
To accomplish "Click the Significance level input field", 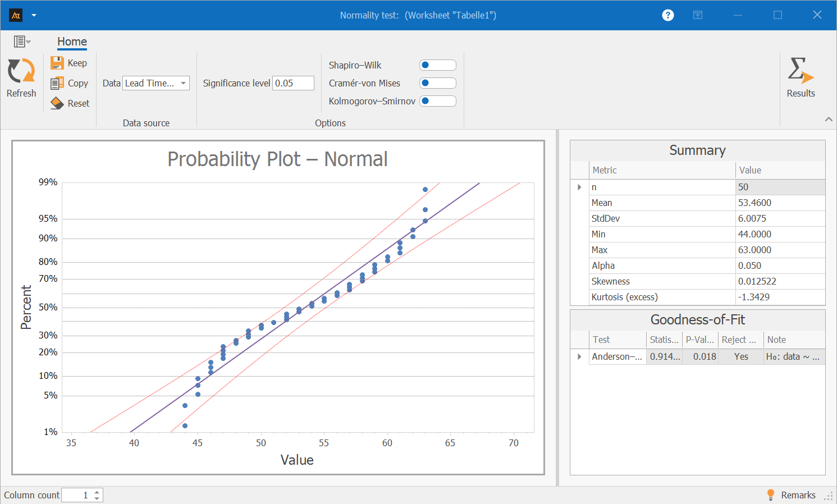I will point(293,83).
